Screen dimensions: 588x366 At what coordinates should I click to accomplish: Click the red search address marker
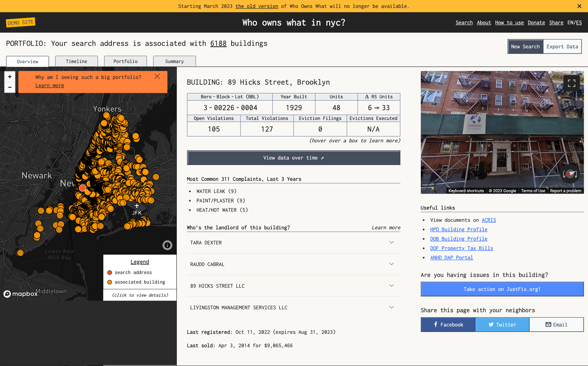point(83,188)
